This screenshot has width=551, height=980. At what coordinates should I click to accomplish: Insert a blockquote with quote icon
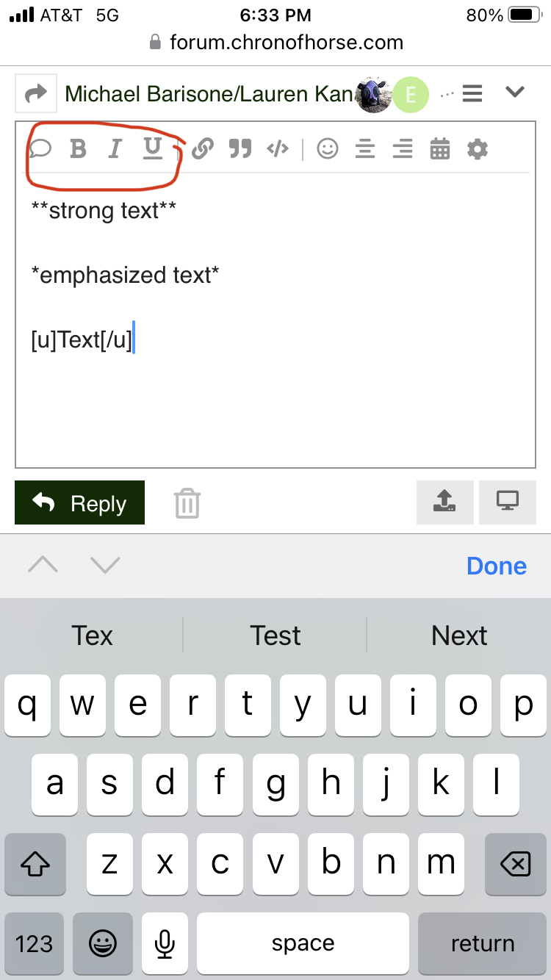tap(240, 149)
